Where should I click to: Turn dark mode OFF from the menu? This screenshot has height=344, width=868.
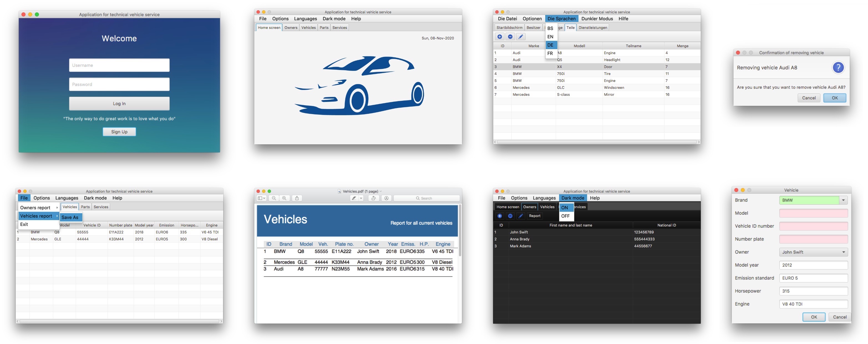coord(567,216)
